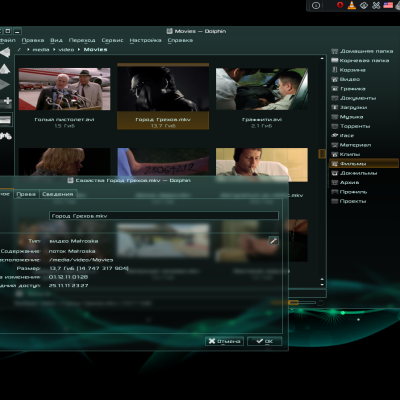This screenshot has width=400, height=400.
Task: Select the thumbnail of boy with headphones
Action: pyautogui.click(x=262, y=165)
